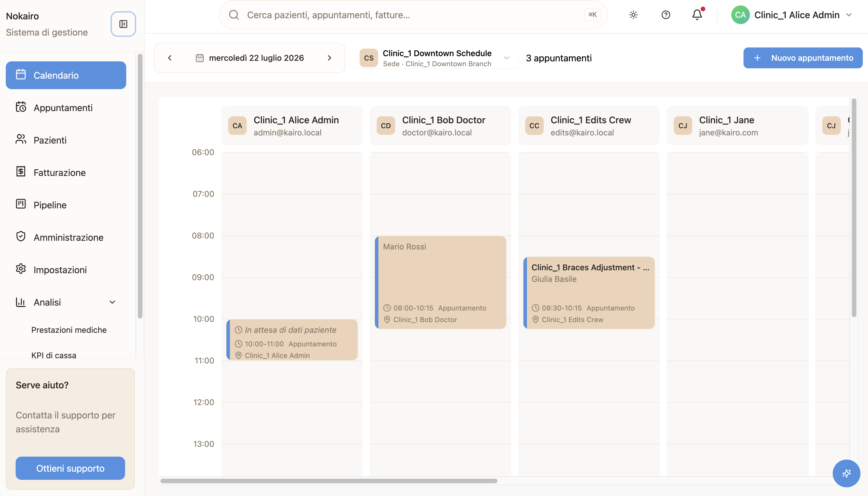Click the ⌘K shortcut badge
This screenshot has height=496, width=868.
point(592,15)
